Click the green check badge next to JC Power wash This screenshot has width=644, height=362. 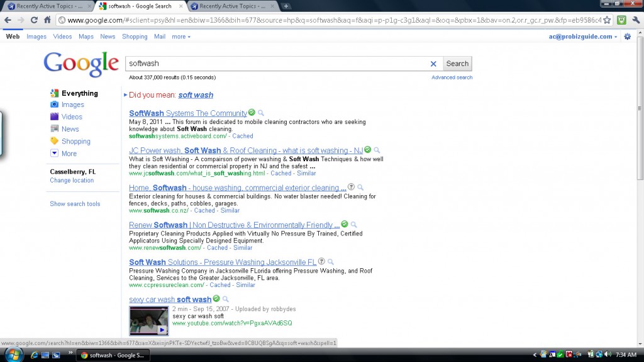pos(367,150)
